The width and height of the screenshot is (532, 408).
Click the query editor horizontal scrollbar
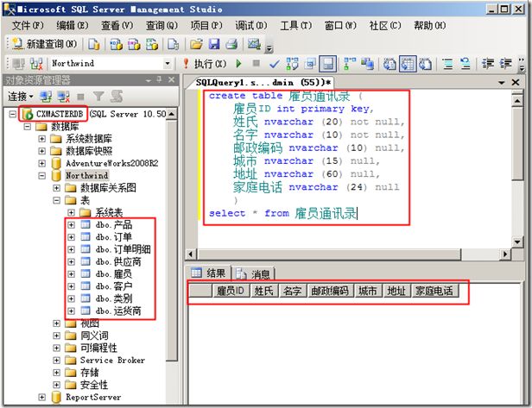[x=330, y=254]
